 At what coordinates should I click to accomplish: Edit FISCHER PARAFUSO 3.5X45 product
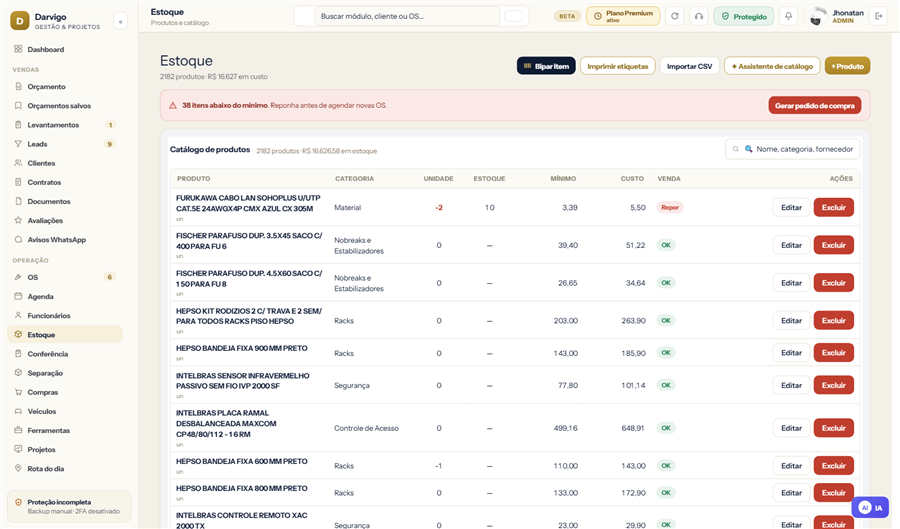[791, 245]
